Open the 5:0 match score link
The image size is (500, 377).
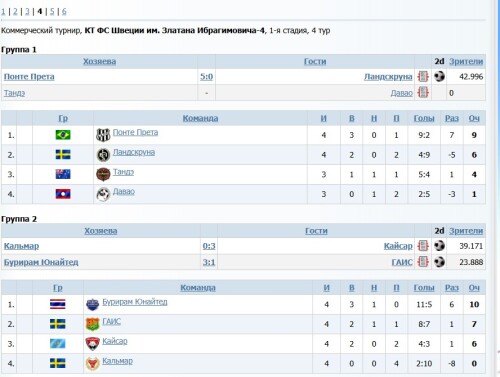206,77
